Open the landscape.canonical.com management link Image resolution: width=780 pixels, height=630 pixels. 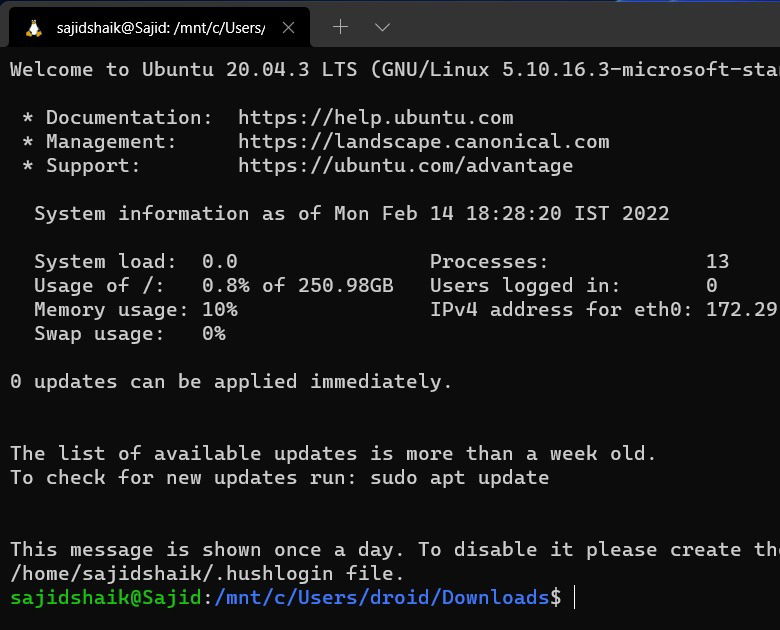(x=424, y=142)
